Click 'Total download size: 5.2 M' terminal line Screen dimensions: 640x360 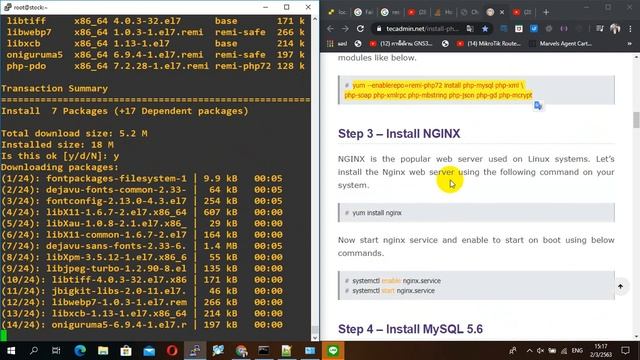(74, 133)
